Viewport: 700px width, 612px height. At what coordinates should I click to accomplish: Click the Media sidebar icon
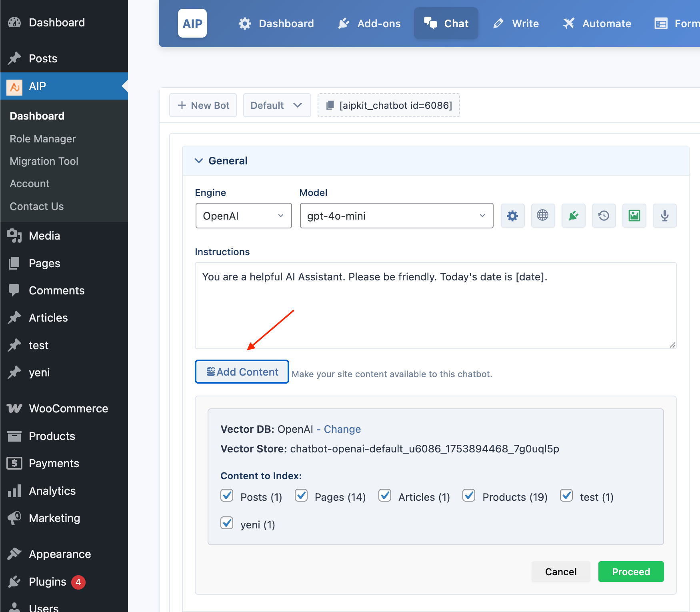14,236
